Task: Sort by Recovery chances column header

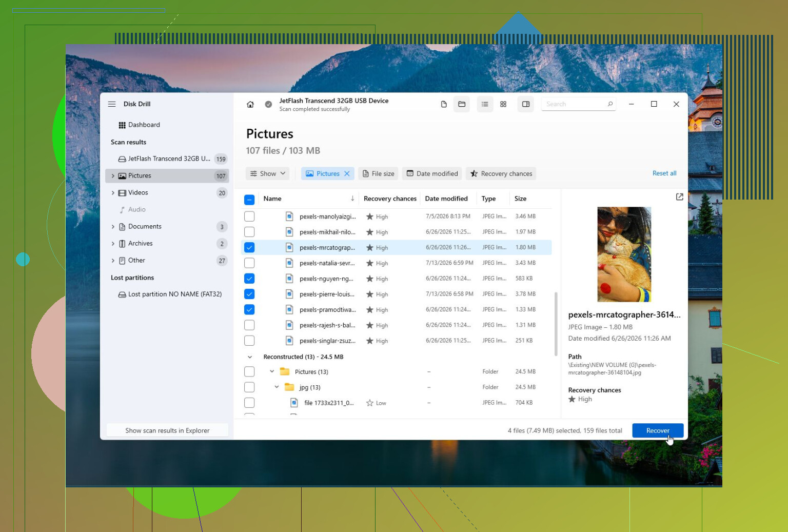Action: coord(390,199)
